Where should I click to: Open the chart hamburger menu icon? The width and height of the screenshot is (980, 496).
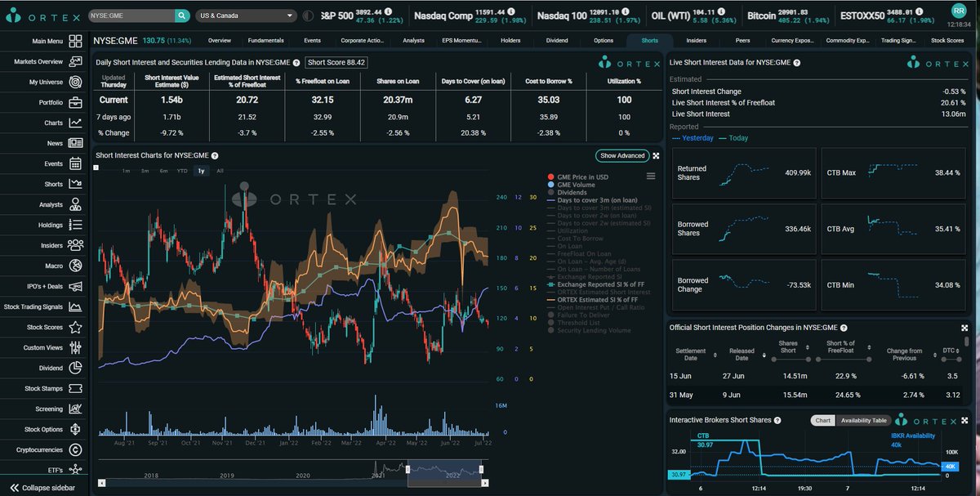click(651, 176)
